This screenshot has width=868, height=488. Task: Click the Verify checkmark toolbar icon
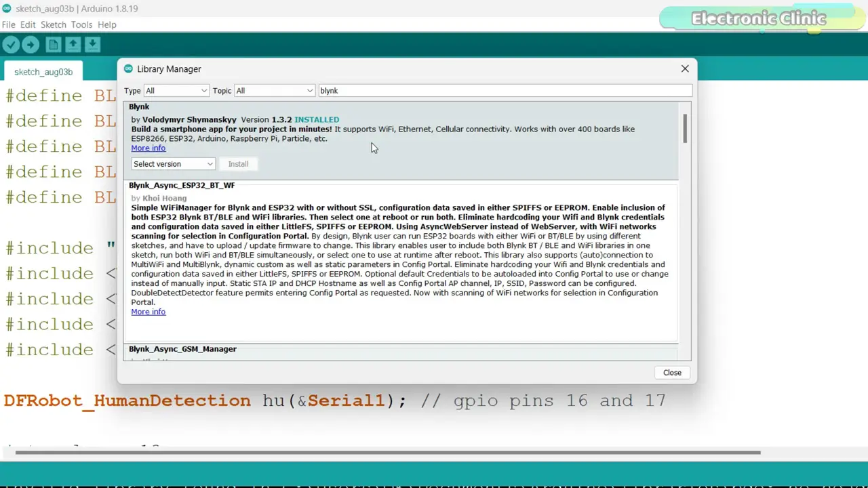point(11,45)
